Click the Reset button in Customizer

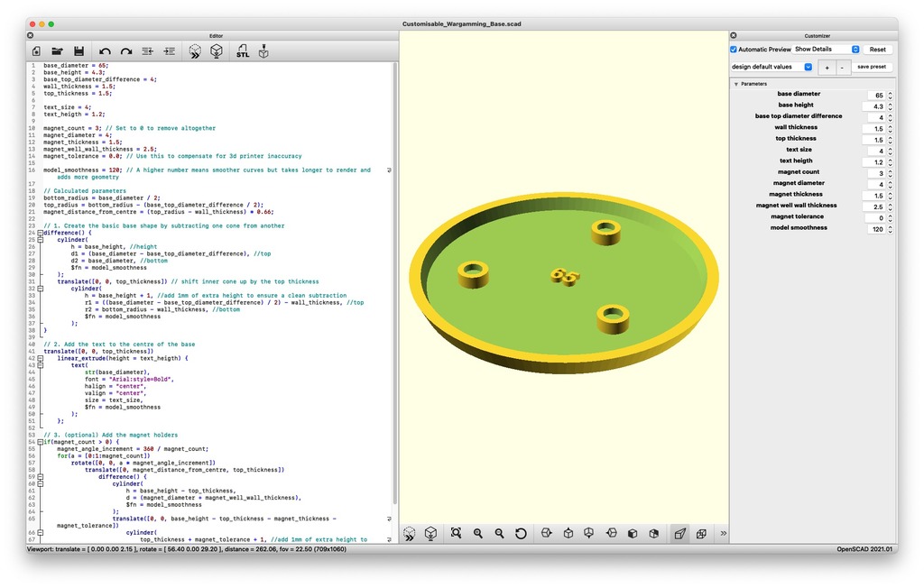pos(877,49)
